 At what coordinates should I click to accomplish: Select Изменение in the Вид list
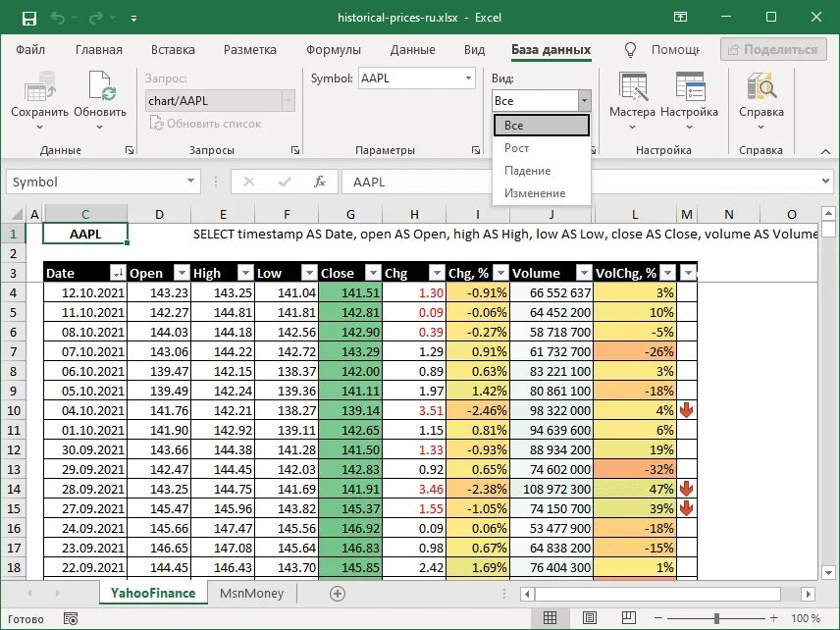click(541, 193)
